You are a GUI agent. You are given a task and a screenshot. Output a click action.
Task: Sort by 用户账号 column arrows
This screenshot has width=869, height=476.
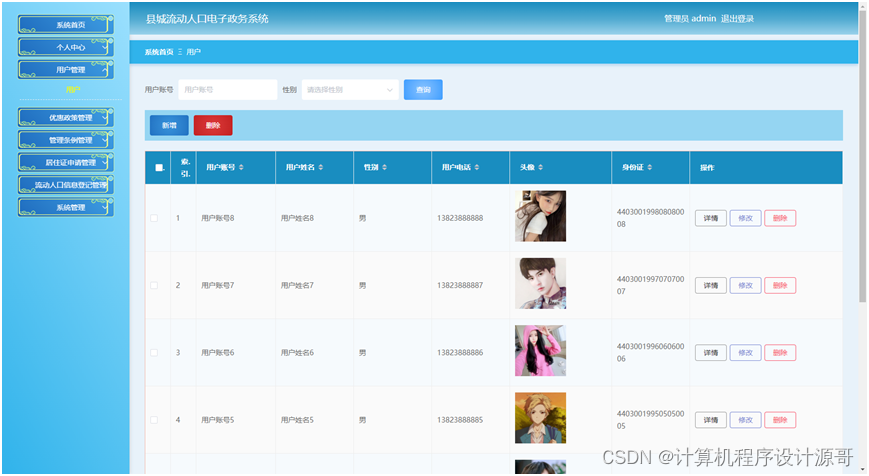tap(241, 167)
